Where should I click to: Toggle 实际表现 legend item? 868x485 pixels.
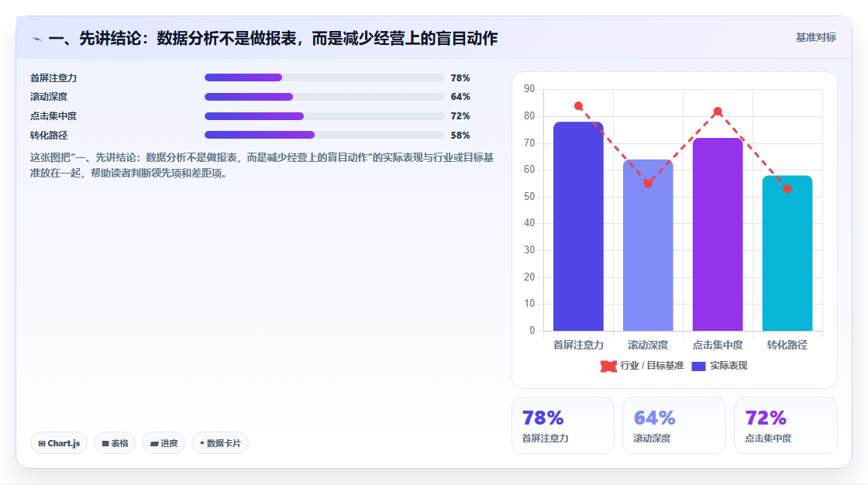[719, 366]
